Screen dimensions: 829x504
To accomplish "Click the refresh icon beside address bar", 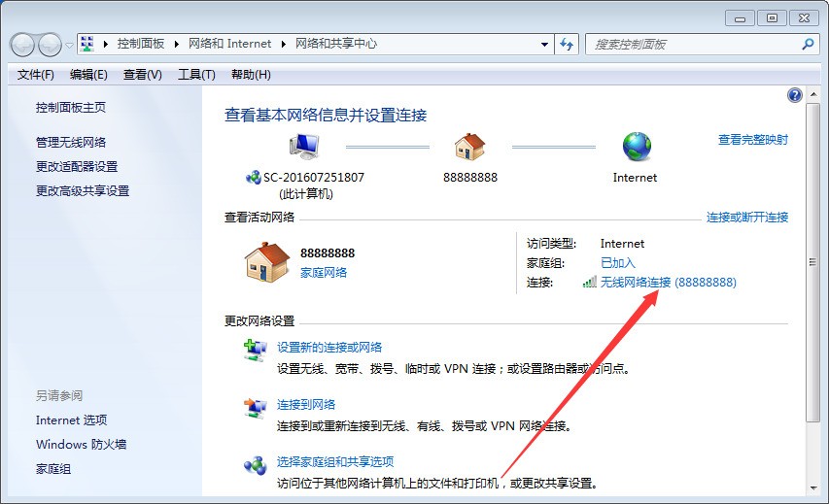I will (567, 45).
